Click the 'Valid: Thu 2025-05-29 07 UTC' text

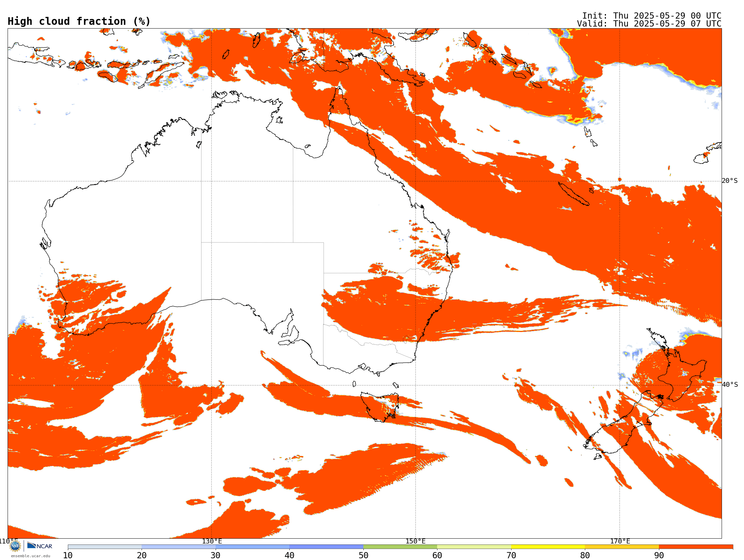click(x=649, y=24)
